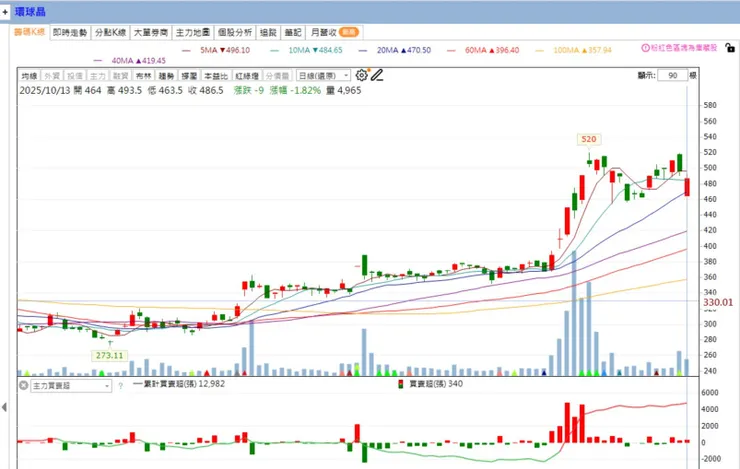Switch to the 追蹤 tab
Viewport: 740px width, 469px height.
268,33
